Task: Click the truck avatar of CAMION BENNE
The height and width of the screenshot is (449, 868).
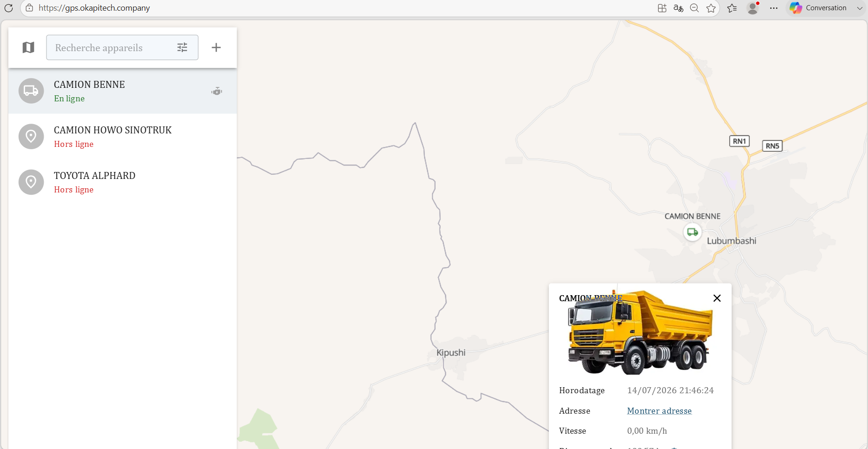Action: (31, 91)
